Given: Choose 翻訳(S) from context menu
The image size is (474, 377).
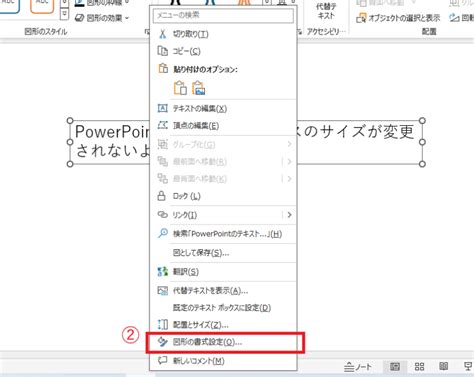Looking at the screenshot, I should tap(223, 272).
